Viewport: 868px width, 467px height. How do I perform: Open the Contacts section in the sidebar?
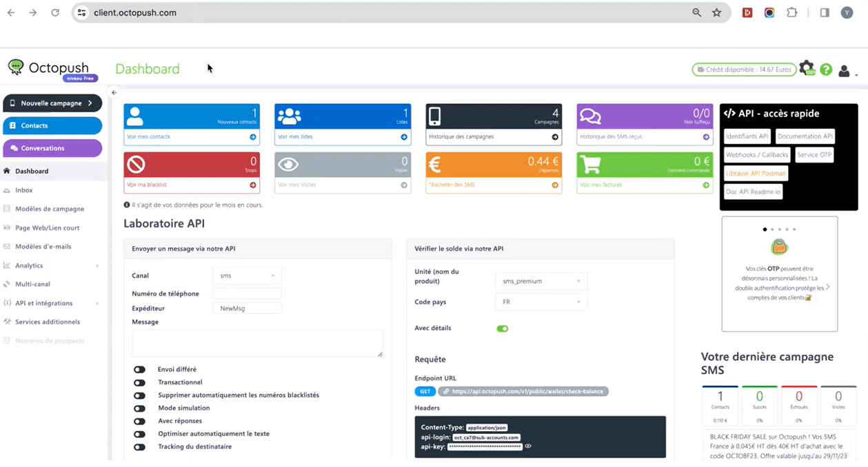[52, 125]
